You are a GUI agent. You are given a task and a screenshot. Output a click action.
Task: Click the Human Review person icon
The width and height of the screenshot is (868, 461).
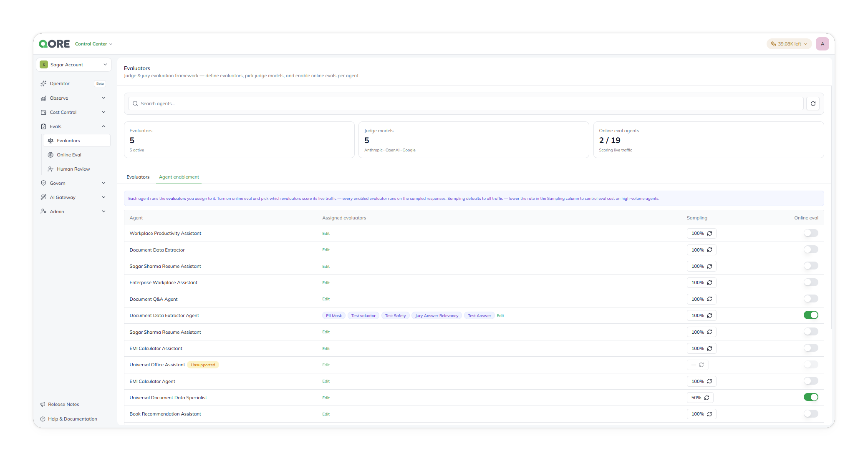pyautogui.click(x=50, y=169)
